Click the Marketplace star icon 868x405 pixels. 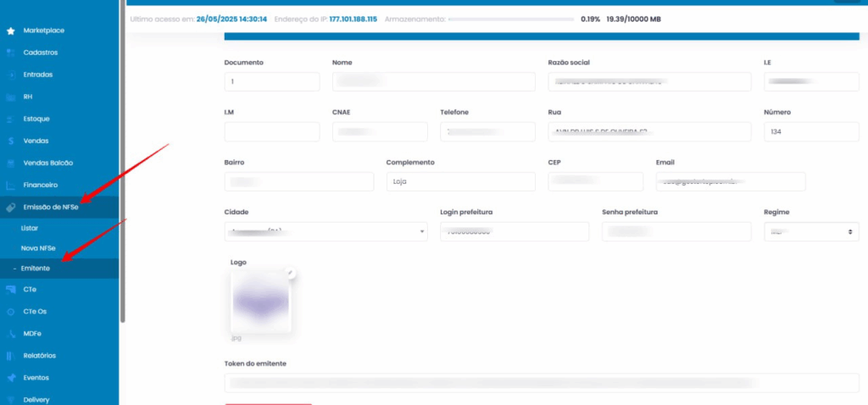[10, 31]
